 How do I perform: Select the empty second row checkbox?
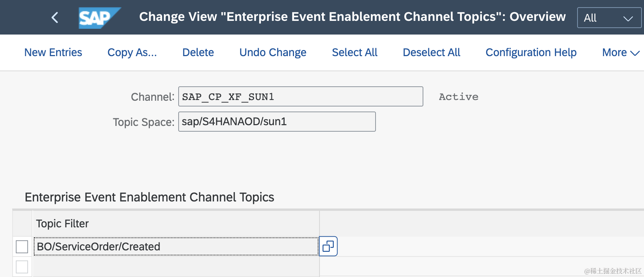click(22, 267)
